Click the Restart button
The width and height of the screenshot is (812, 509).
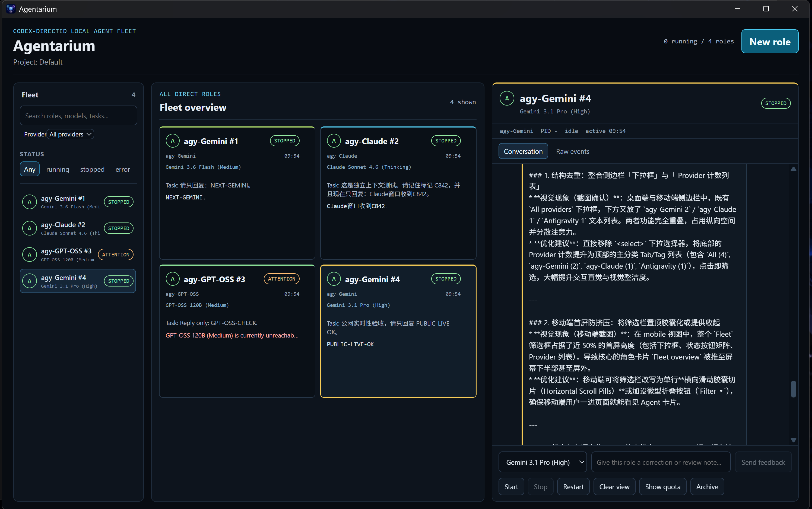573,487
